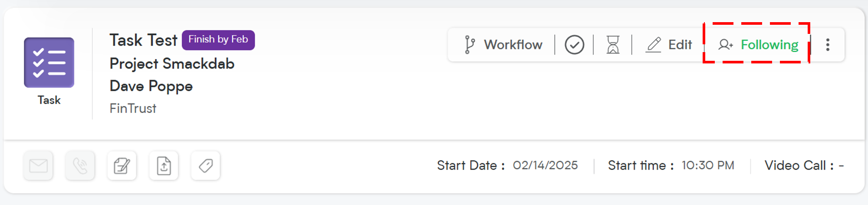Click the purple Task checklist icon

pos(49,63)
